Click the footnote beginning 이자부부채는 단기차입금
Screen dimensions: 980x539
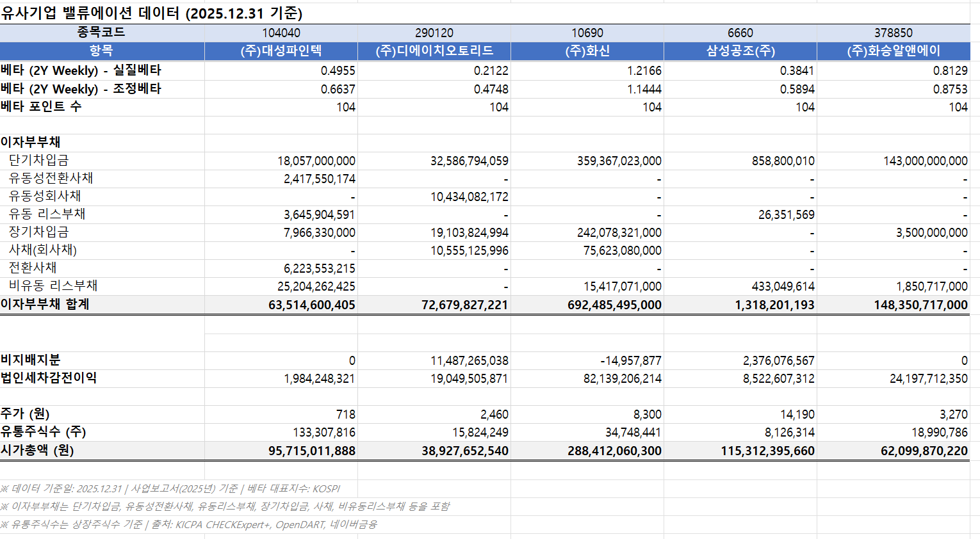point(225,506)
